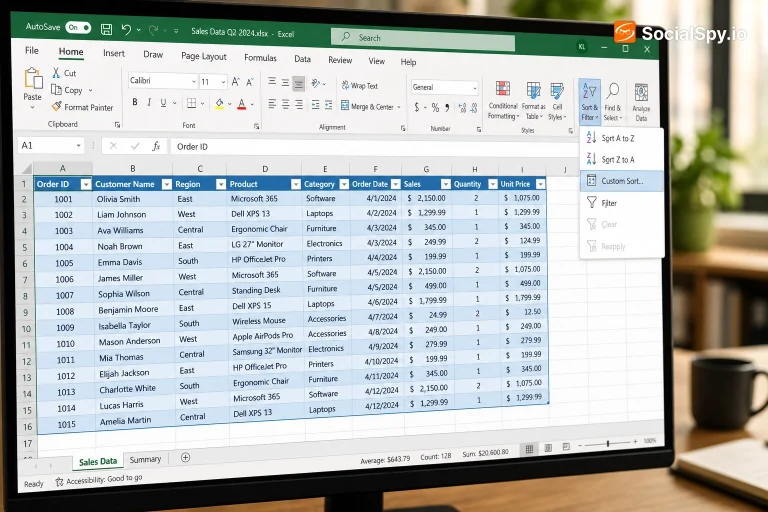
Task: Click the Center alignment icon
Action: [x=286, y=104]
